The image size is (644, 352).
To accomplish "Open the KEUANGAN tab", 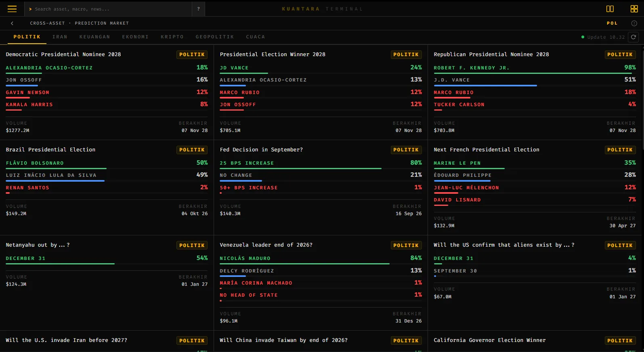I will click(x=94, y=37).
